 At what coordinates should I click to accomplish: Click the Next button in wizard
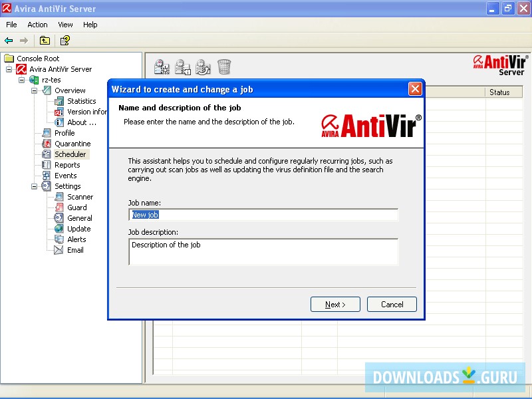pyautogui.click(x=335, y=305)
